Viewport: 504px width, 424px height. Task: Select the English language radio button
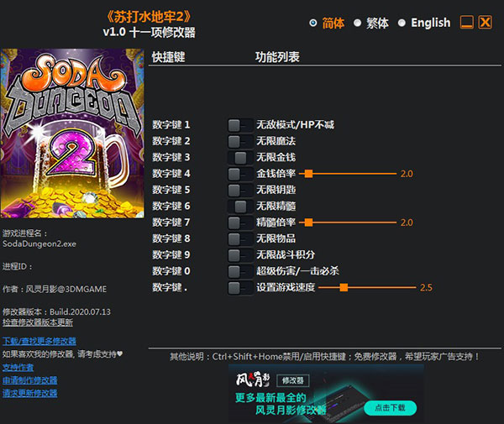tap(402, 24)
